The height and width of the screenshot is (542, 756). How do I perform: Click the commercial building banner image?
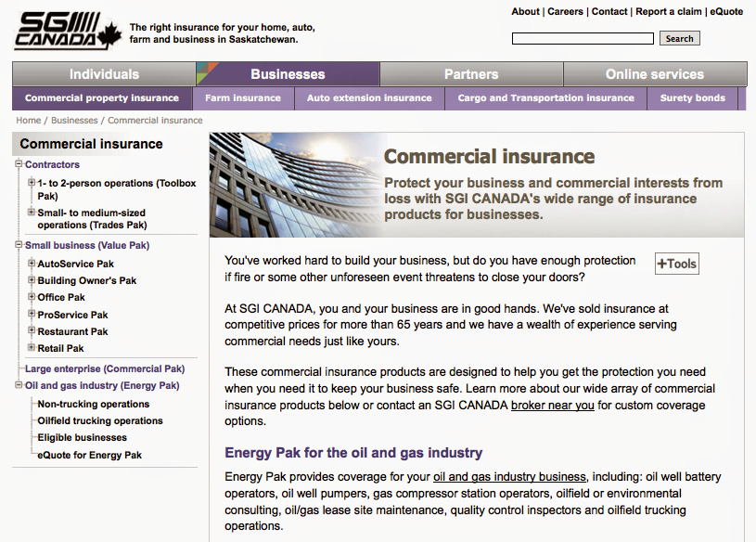(x=297, y=185)
